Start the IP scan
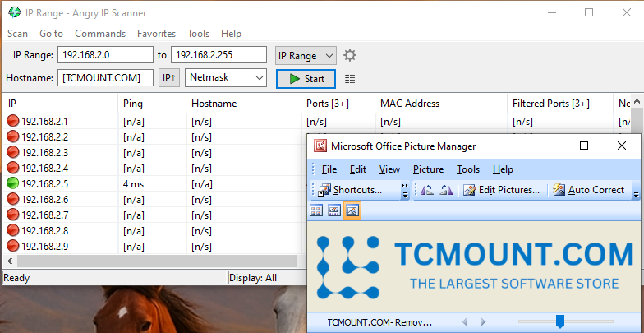This screenshot has width=644, height=333. click(x=306, y=79)
